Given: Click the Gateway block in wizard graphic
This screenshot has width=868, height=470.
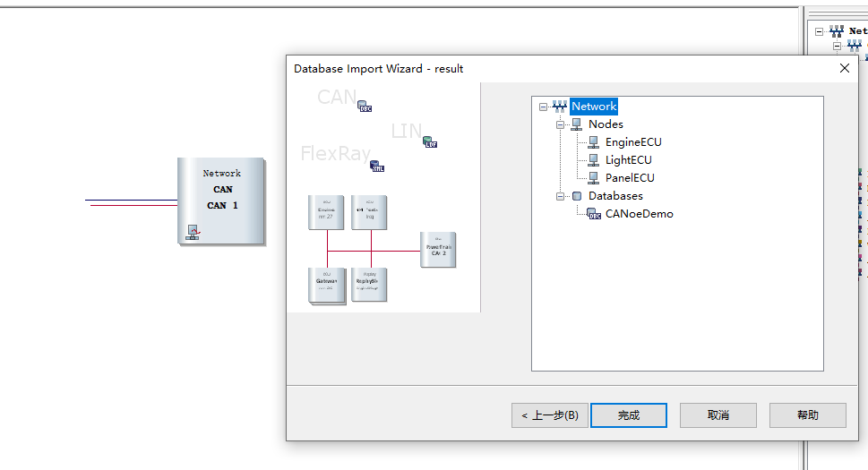Looking at the screenshot, I should tap(327, 286).
